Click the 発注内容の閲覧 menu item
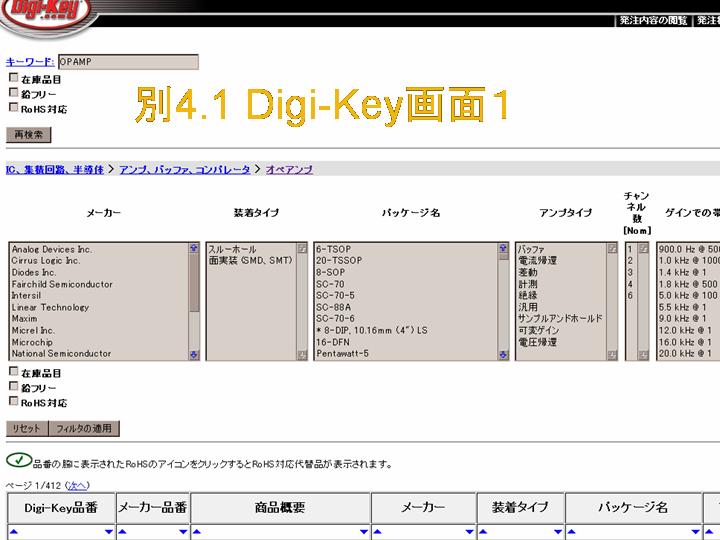The width and height of the screenshot is (720, 540). pyautogui.click(x=653, y=20)
